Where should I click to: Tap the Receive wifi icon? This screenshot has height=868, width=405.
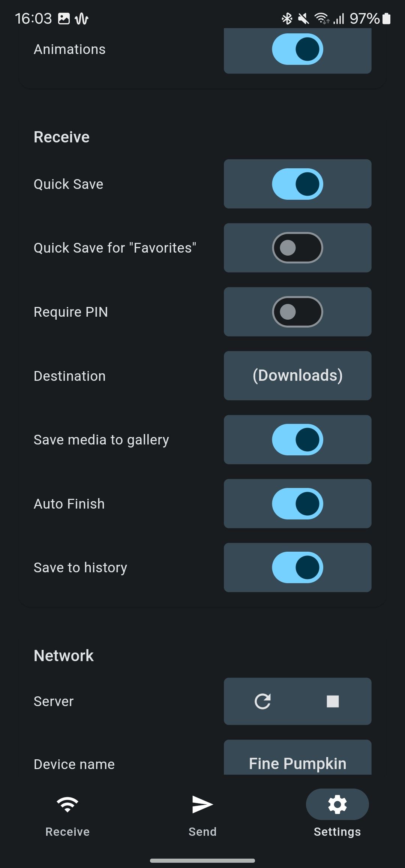[x=67, y=804]
